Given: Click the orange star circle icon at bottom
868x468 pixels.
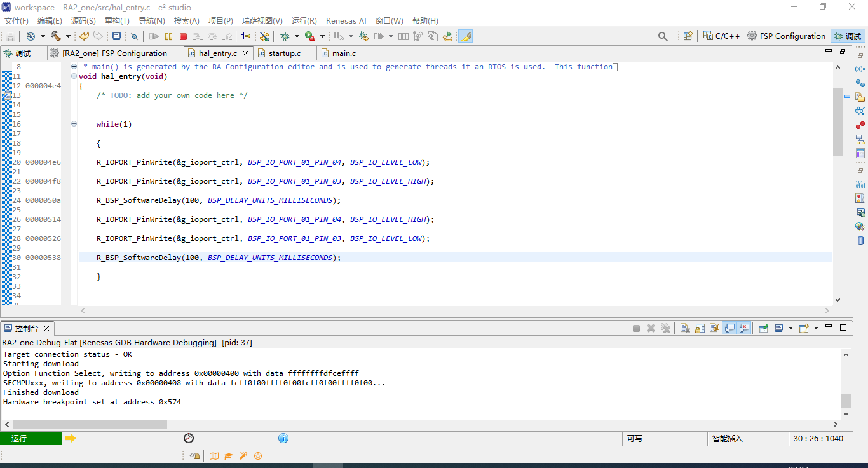Looking at the screenshot, I should [x=258, y=456].
